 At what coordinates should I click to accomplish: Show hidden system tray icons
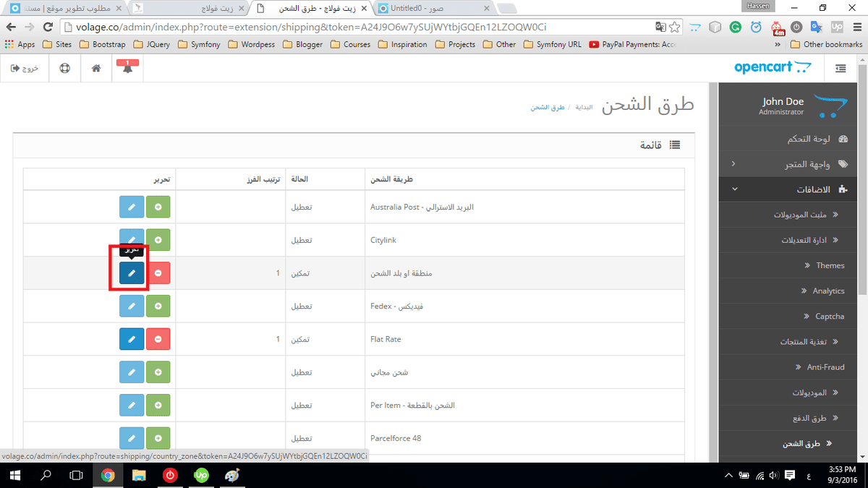pyautogui.click(x=728, y=475)
